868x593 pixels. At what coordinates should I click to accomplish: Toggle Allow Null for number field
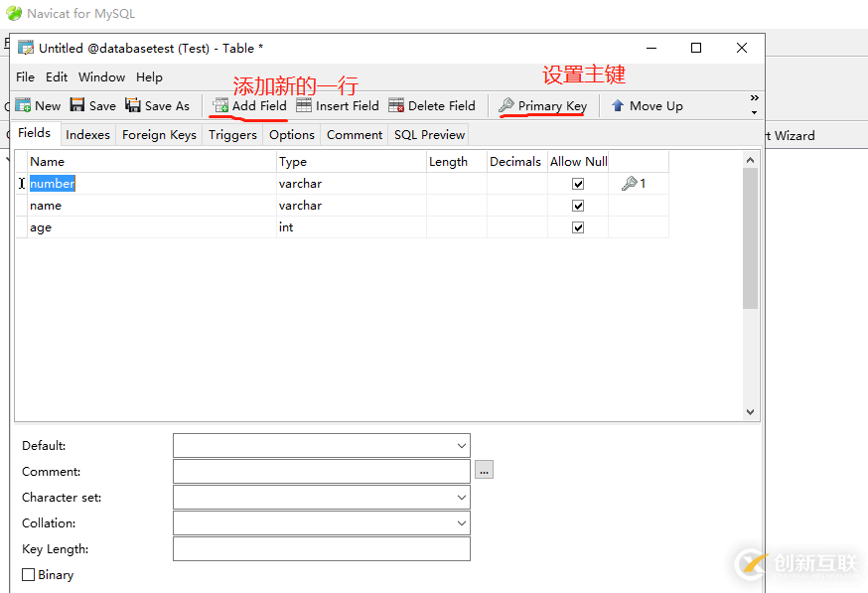click(x=578, y=184)
